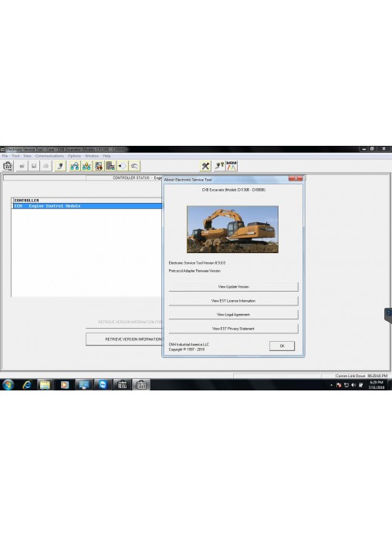Click the diamond arrow toolbar icon
Viewport: 392px width, 537px height.
coord(123,166)
